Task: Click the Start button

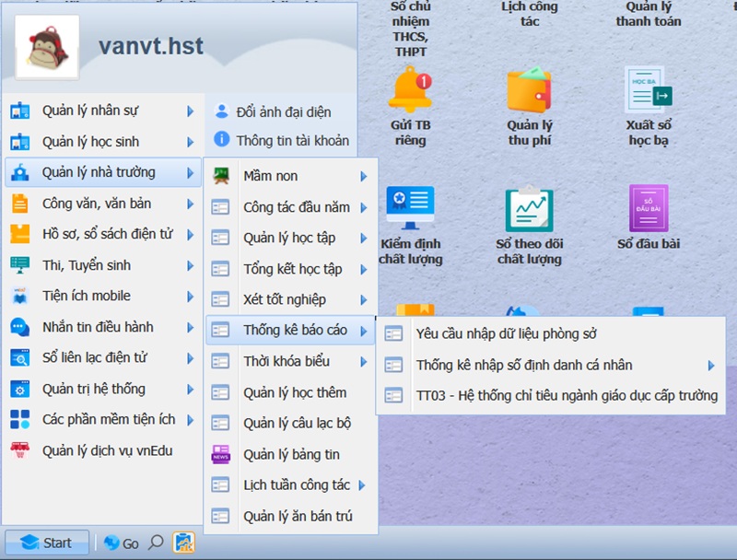Action: coord(47,542)
